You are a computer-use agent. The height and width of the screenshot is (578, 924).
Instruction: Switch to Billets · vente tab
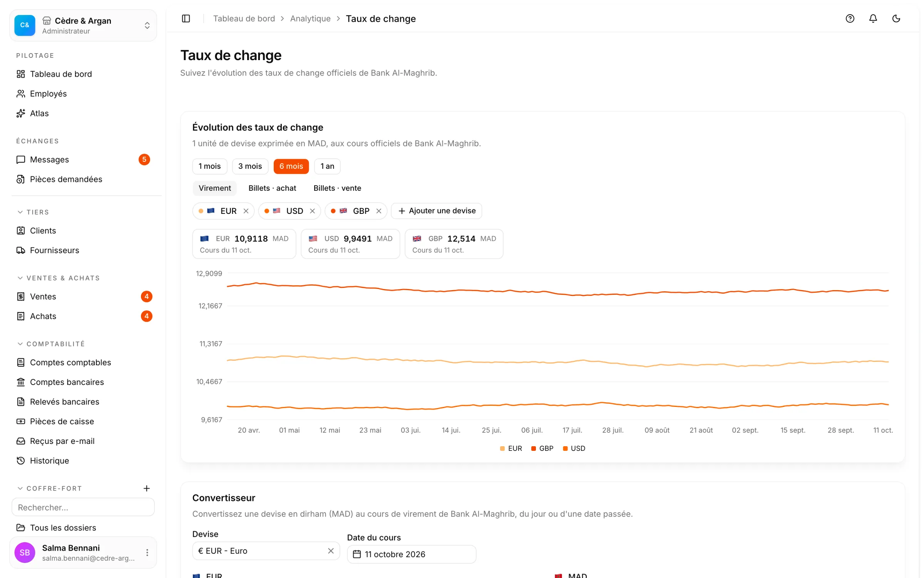(337, 188)
